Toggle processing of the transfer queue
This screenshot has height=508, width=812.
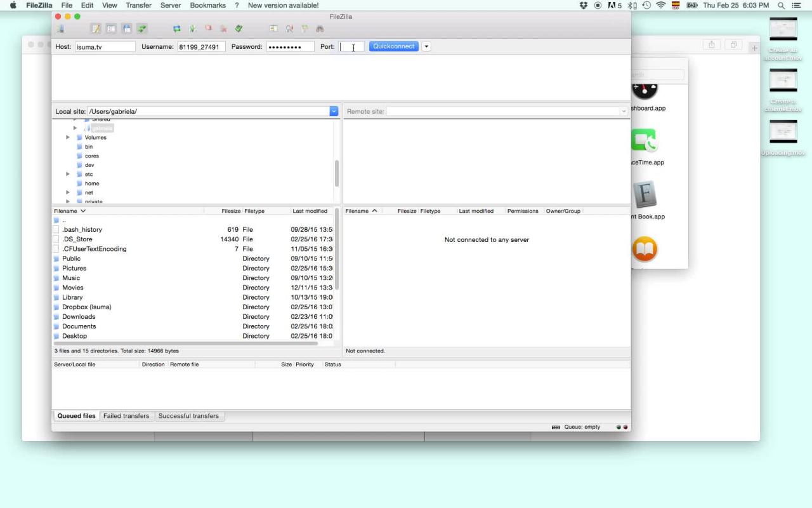tap(192, 29)
